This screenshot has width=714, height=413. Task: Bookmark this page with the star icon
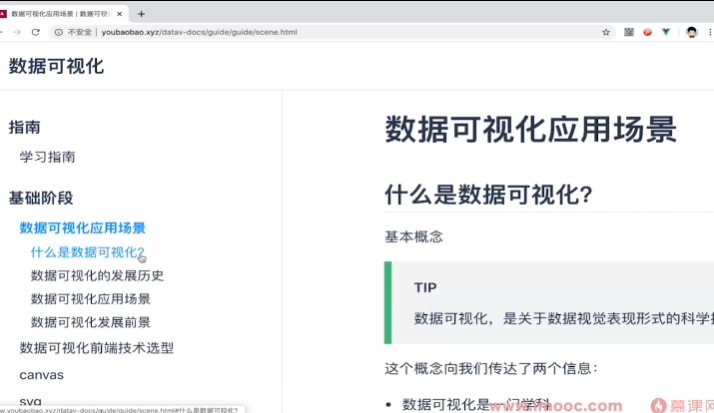point(606,32)
